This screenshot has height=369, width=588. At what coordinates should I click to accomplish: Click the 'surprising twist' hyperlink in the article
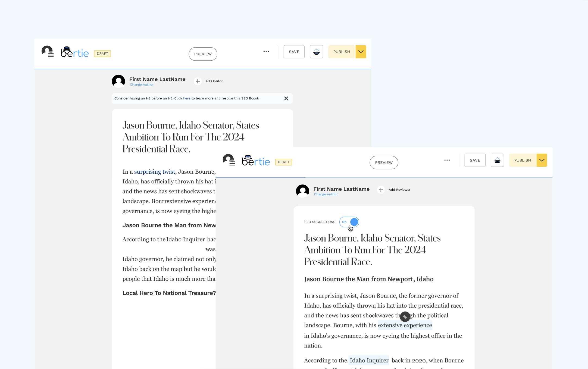pos(155,172)
